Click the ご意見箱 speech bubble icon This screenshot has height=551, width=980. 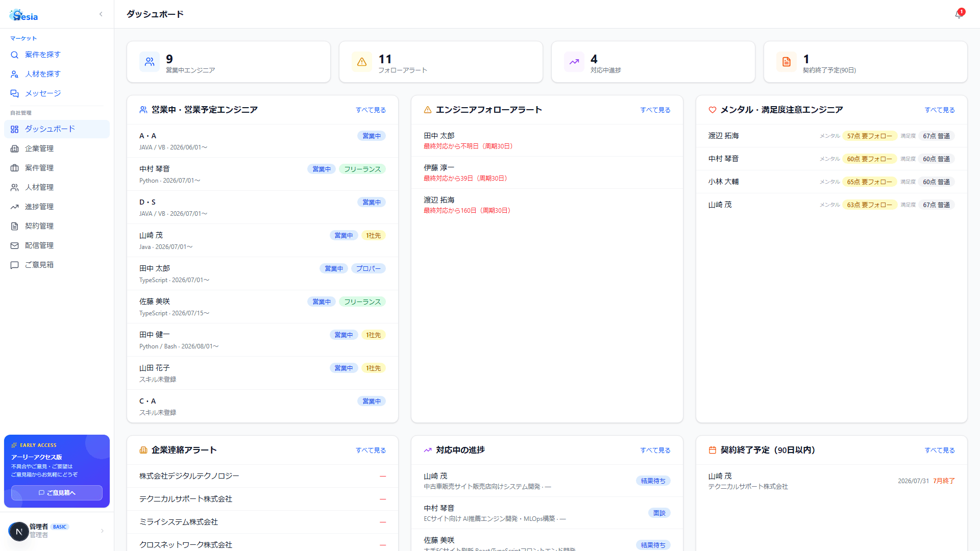[x=15, y=265]
